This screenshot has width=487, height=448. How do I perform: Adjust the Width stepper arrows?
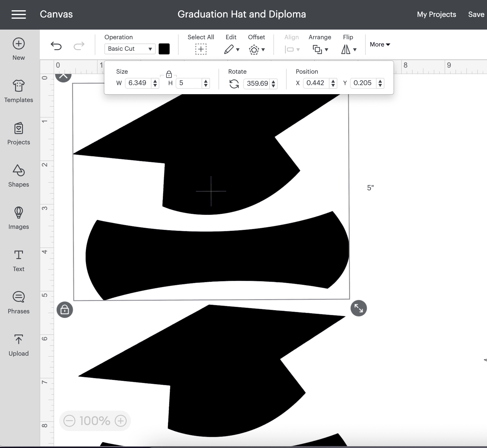pos(155,83)
